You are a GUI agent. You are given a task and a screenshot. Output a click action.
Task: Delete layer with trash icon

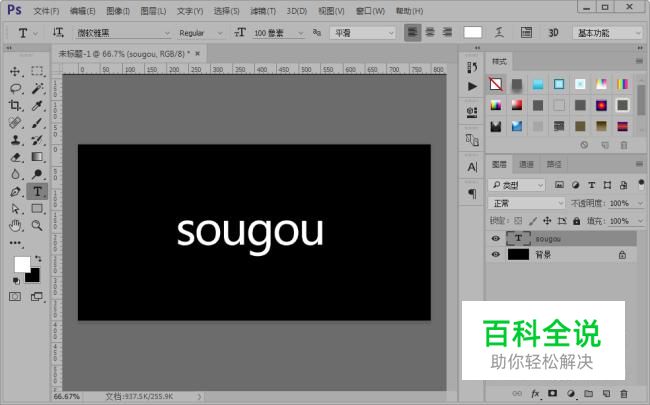[x=624, y=393]
